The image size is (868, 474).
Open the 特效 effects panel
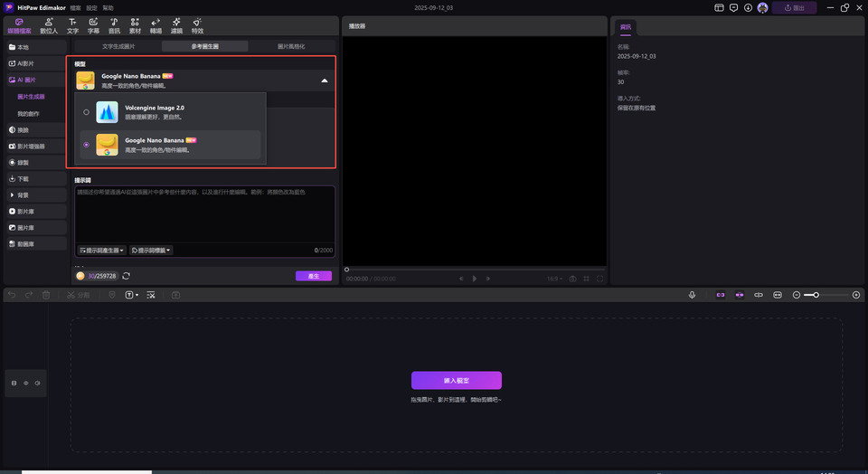point(197,24)
